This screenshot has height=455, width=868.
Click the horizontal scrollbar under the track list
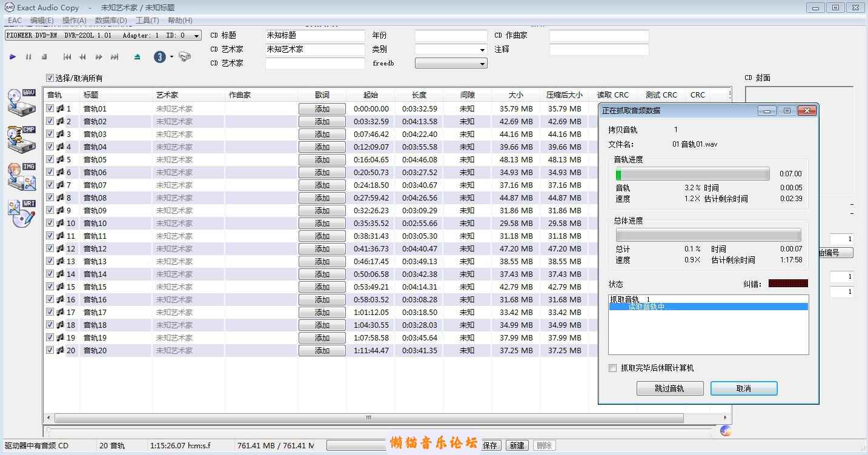pyautogui.click(x=368, y=418)
